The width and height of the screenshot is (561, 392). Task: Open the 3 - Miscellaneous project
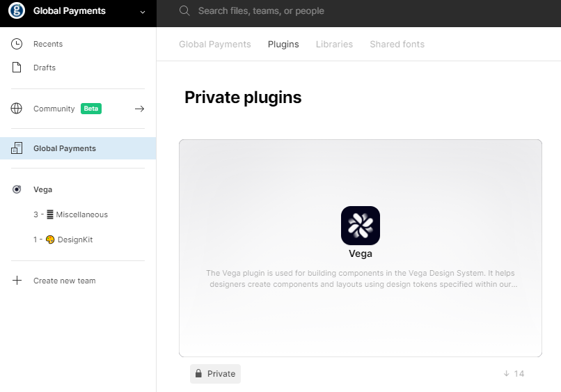tap(70, 214)
